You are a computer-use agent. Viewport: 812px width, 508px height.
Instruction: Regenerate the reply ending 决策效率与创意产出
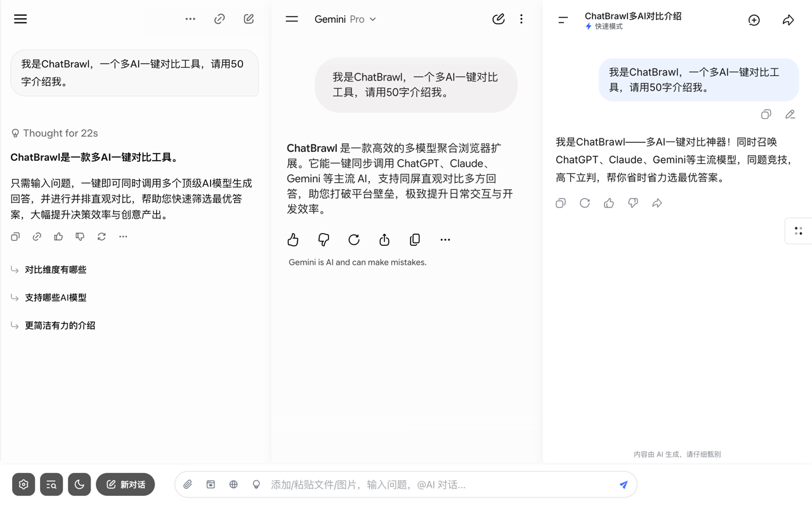[101, 237]
